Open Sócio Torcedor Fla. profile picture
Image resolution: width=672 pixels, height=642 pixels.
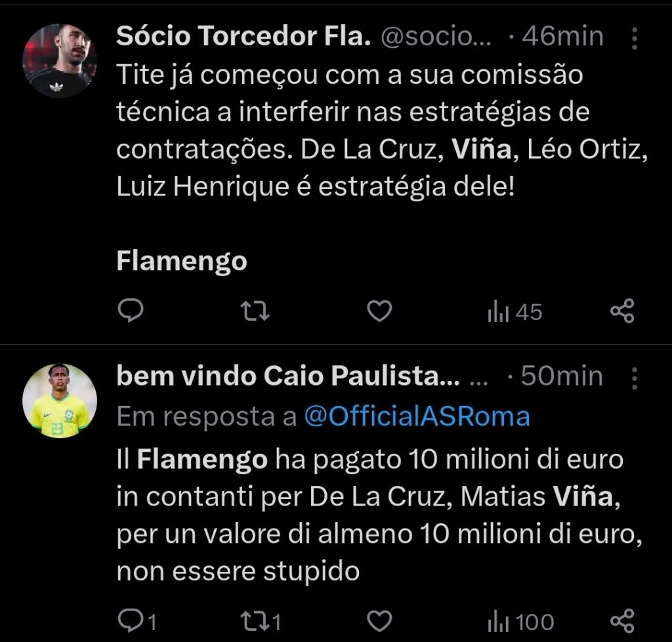click(60, 60)
